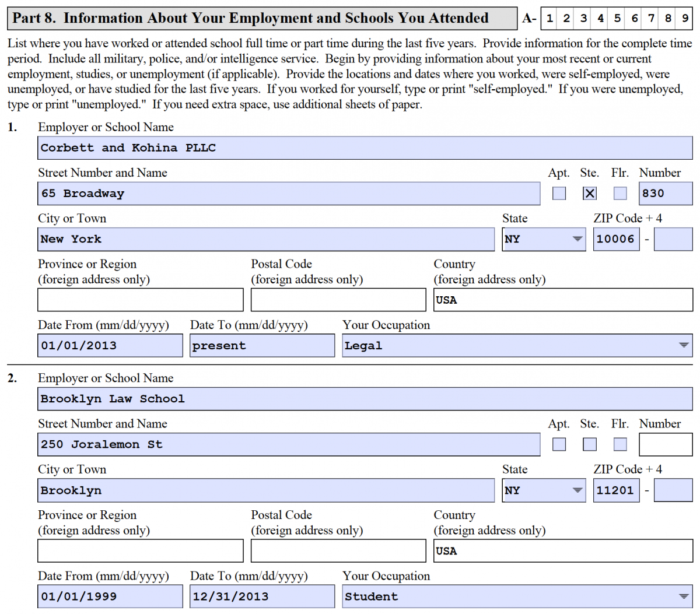Tick the Ste. checkbox beside 250 Joralemon St
This screenshot has width=700, height=614.
(590, 444)
